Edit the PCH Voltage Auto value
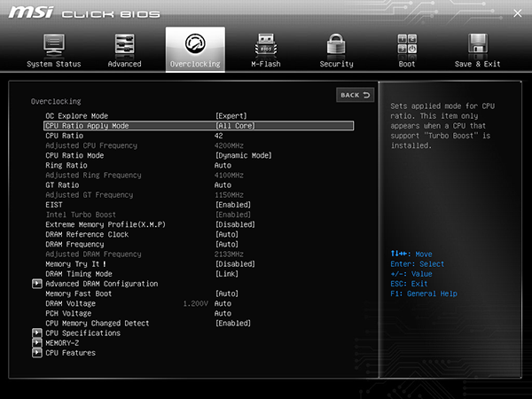This screenshot has width=532, height=399. pyautogui.click(x=223, y=314)
